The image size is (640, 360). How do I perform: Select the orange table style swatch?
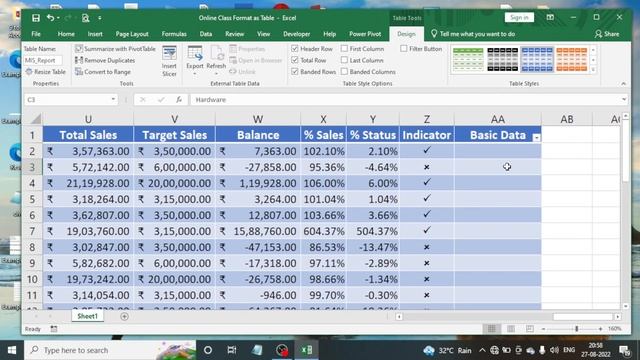pyautogui.click(x=571, y=59)
